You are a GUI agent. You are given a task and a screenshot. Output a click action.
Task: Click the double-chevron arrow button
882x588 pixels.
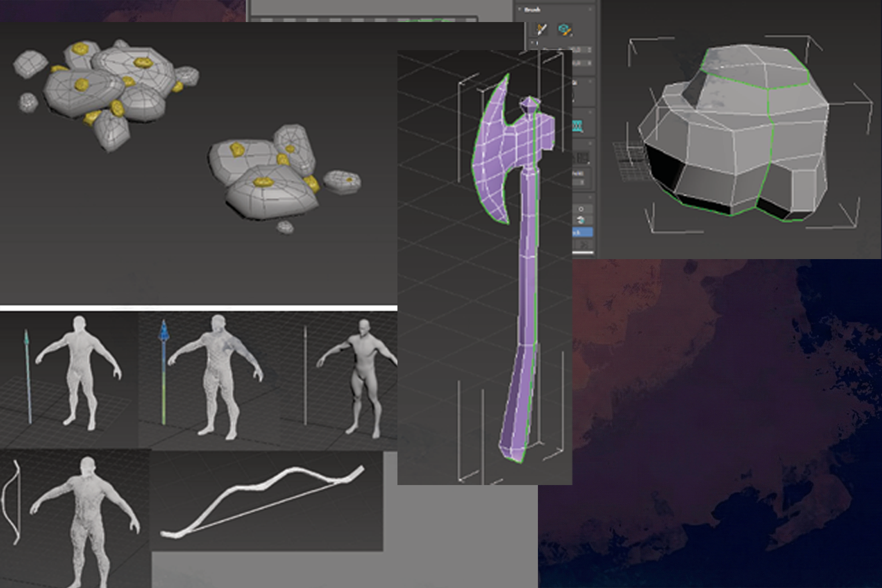[583, 245]
